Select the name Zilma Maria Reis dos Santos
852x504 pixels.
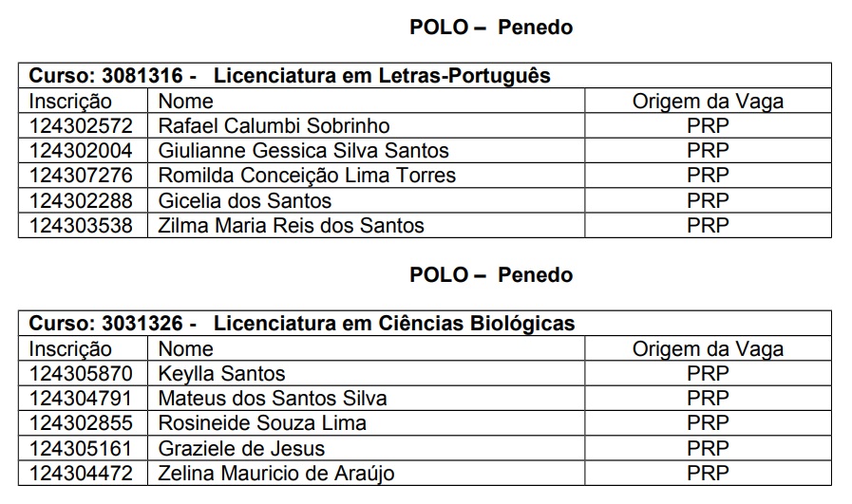pyautogui.click(x=291, y=226)
